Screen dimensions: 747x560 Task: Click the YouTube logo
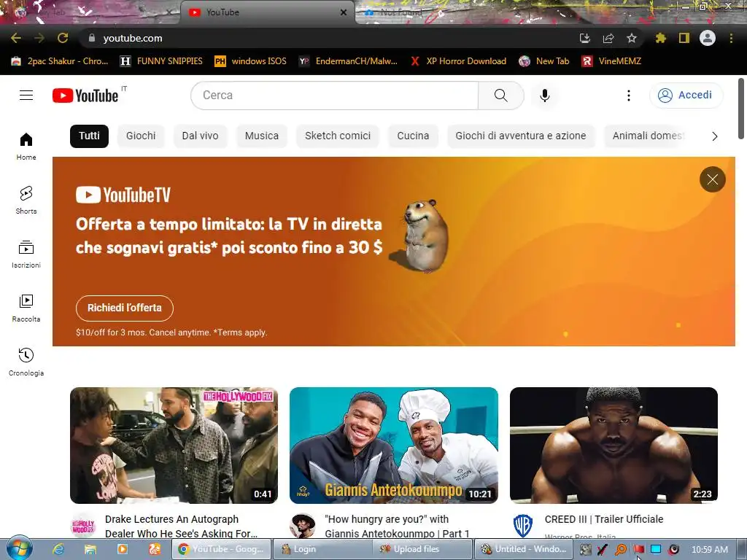click(x=85, y=96)
